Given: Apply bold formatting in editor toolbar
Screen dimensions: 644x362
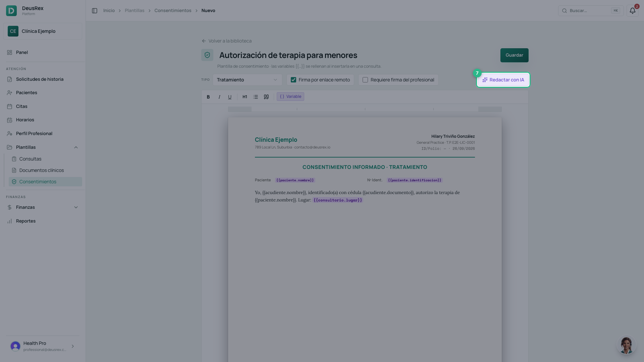Looking at the screenshot, I should click(x=208, y=97).
